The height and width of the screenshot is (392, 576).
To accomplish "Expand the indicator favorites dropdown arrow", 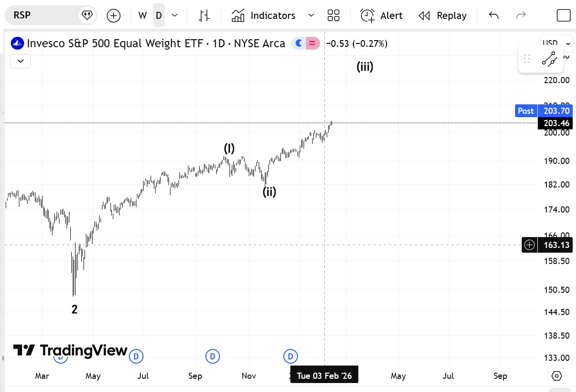I will (x=311, y=16).
